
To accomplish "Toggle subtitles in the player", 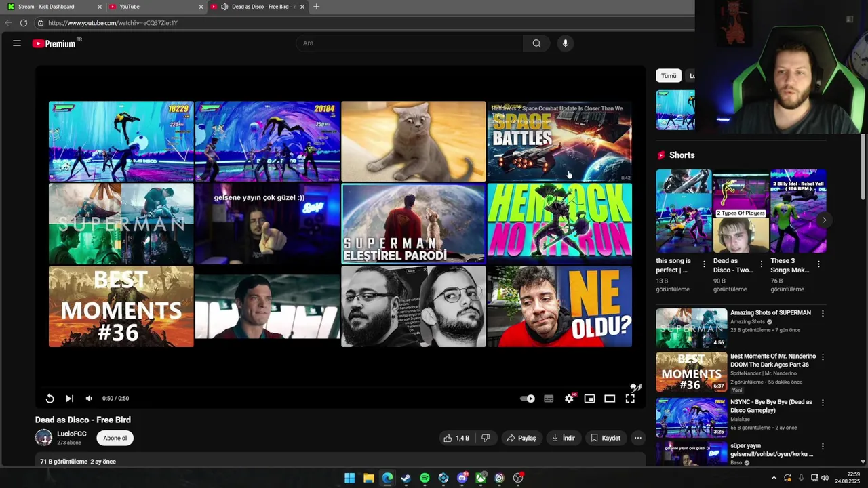I will (549, 399).
